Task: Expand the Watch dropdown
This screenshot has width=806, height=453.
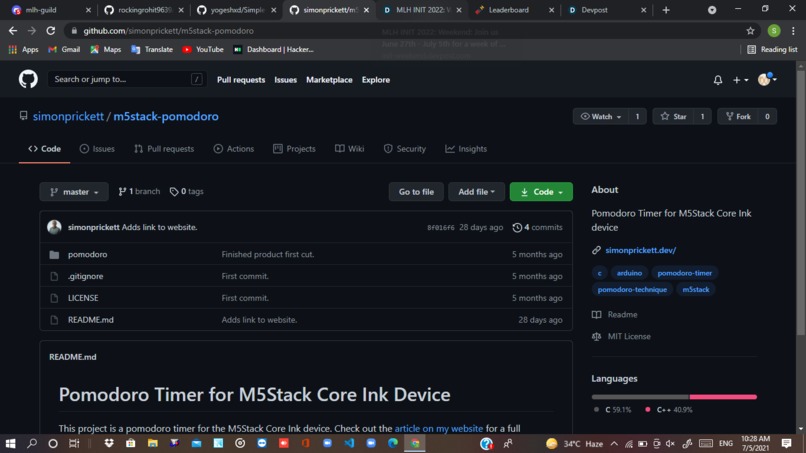Action: pos(600,117)
